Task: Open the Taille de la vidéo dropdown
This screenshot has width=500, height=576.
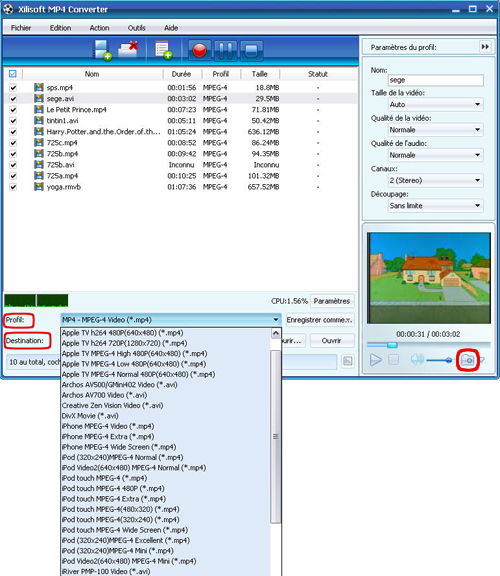Action: pos(436,104)
